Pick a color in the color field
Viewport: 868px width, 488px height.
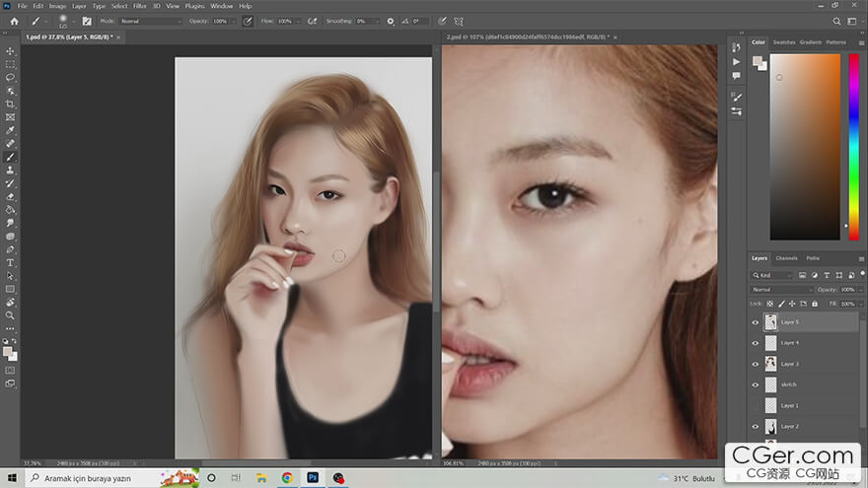pos(805,147)
